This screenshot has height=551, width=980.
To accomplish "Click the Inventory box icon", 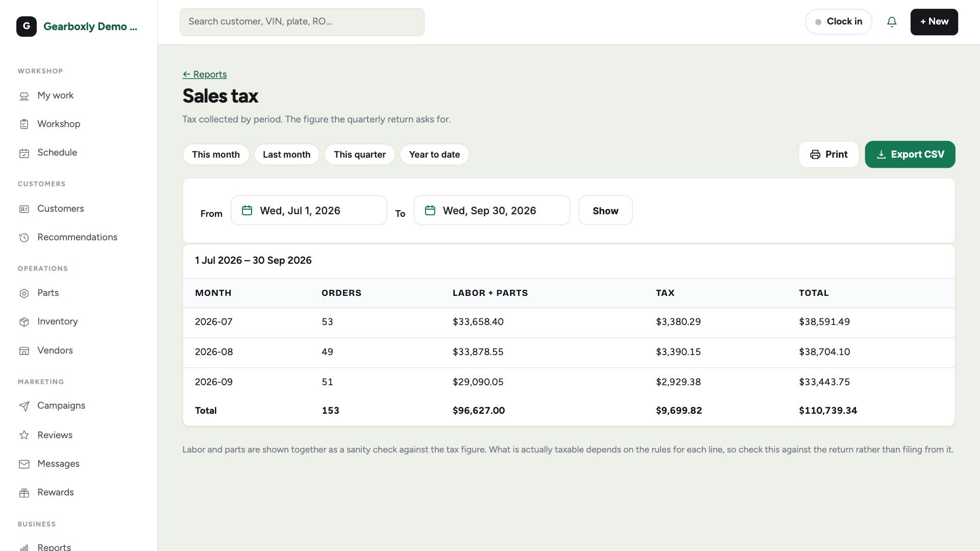I will point(24,322).
